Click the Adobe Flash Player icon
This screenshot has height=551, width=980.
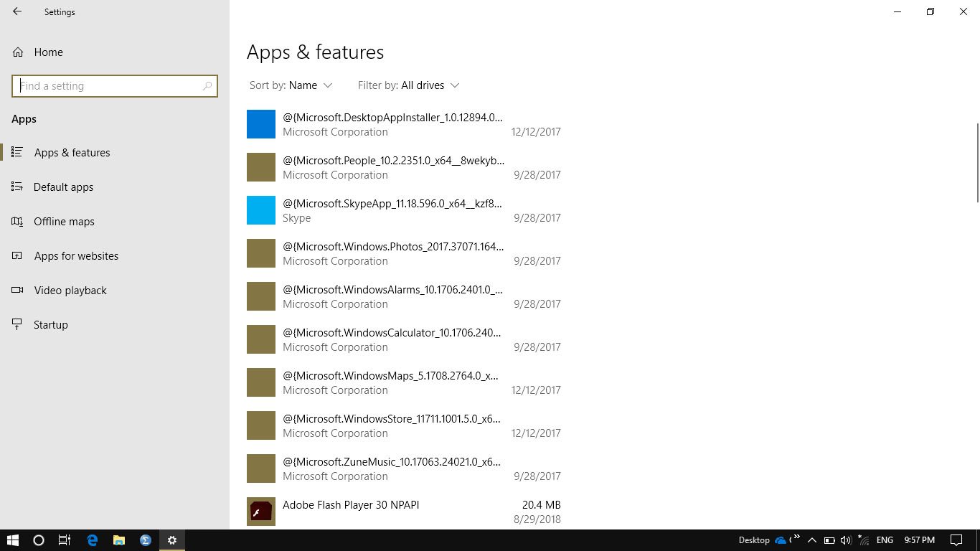(x=261, y=512)
